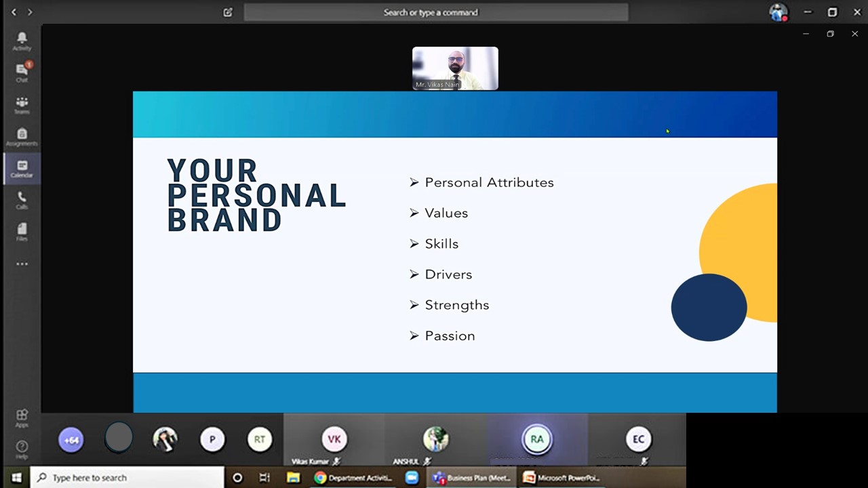Select the RA participant avatar
The width and height of the screenshot is (868, 488).
click(x=536, y=439)
